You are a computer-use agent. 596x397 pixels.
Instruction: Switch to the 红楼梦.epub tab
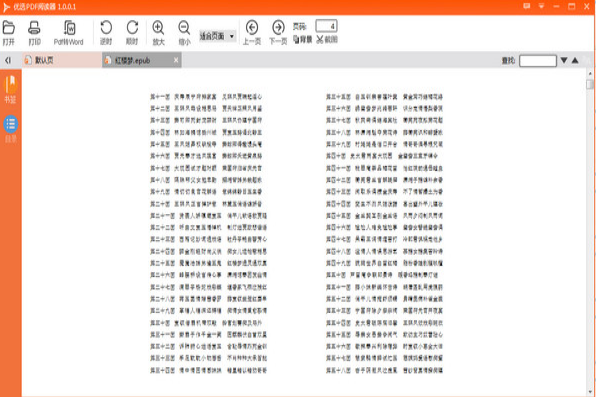[x=141, y=60]
